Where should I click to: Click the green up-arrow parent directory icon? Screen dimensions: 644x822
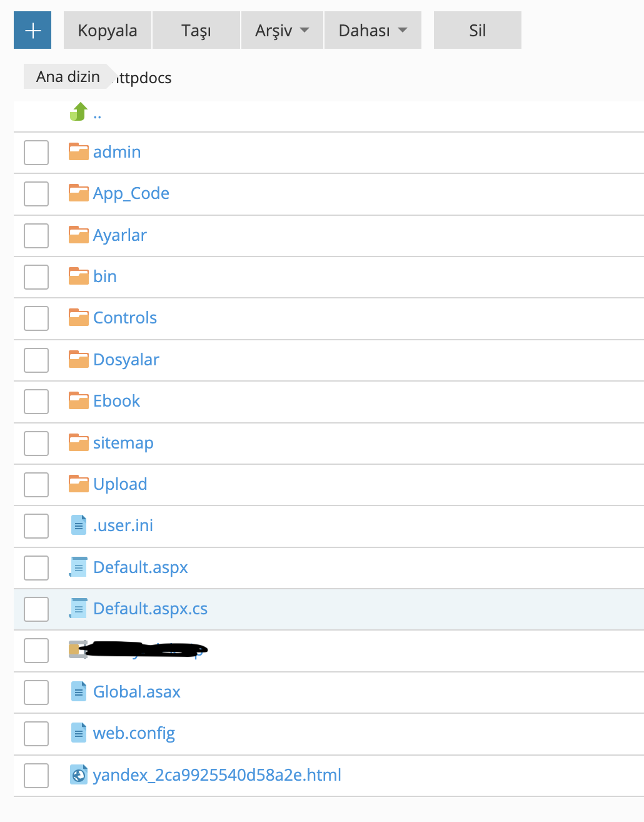point(78,112)
